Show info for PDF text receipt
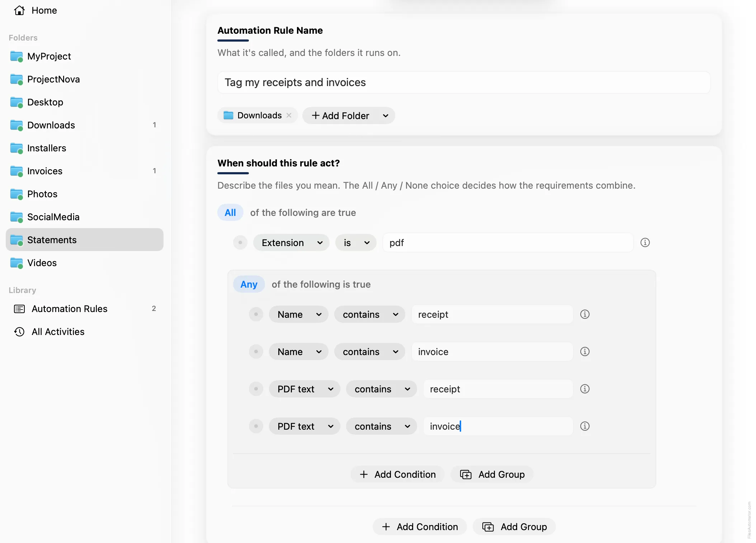 tap(585, 389)
